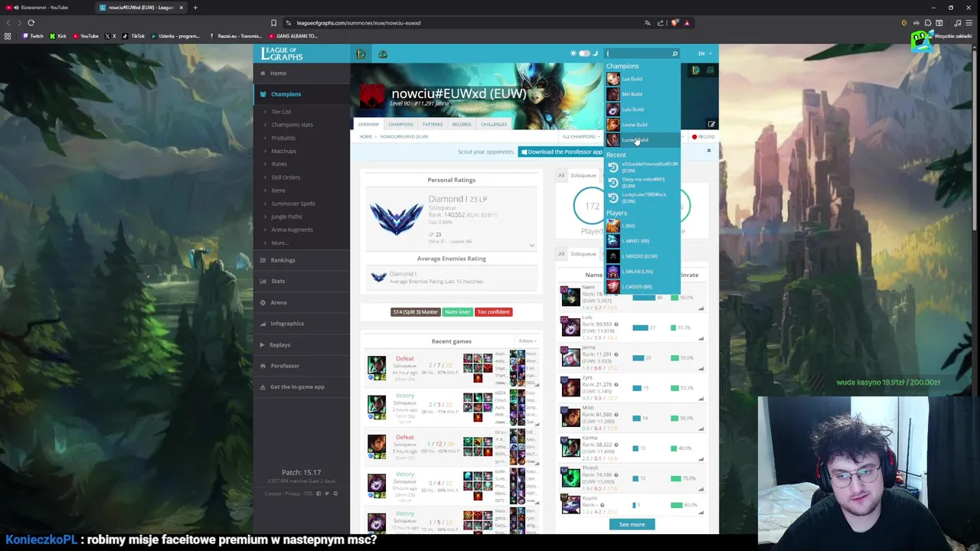The image size is (980, 551).
Task: Switch to the Patterns profile tab
Action: [x=433, y=124]
